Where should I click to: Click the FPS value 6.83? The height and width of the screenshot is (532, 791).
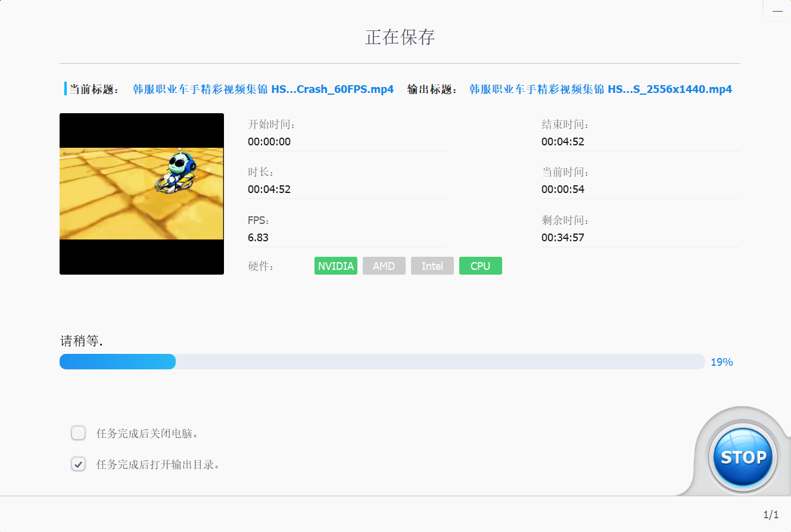[x=258, y=237]
